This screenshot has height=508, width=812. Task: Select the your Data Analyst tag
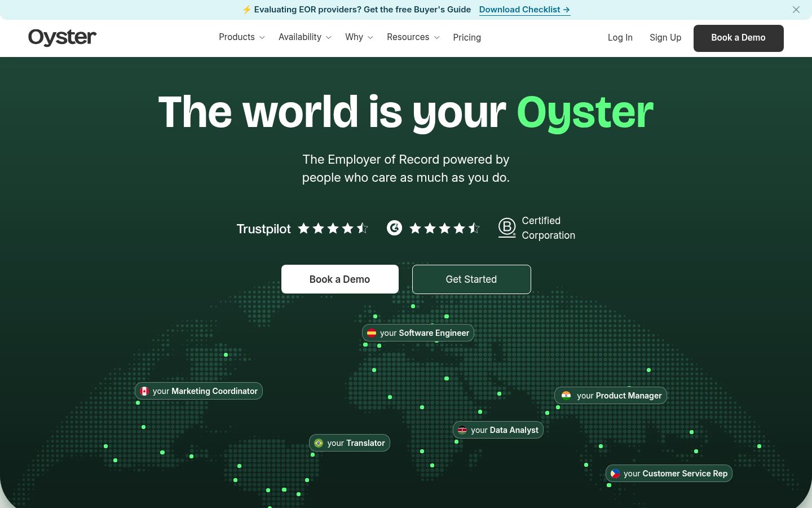tap(498, 430)
